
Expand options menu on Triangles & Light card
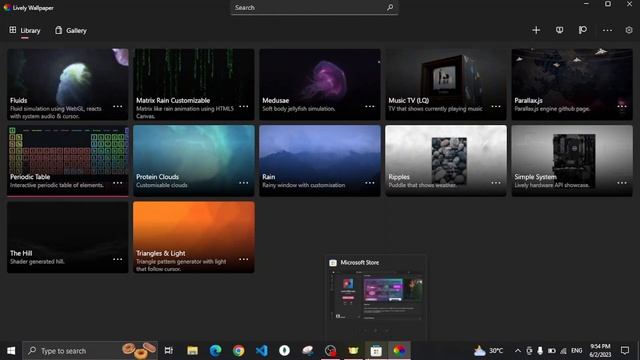[244, 259]
